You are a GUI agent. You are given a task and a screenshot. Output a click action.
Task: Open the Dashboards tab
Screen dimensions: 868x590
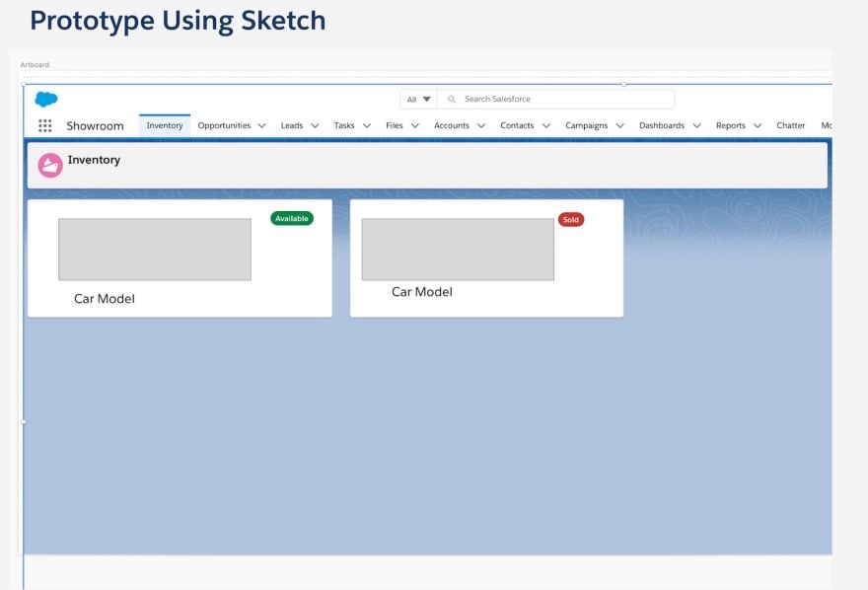[x=662, y=125]
